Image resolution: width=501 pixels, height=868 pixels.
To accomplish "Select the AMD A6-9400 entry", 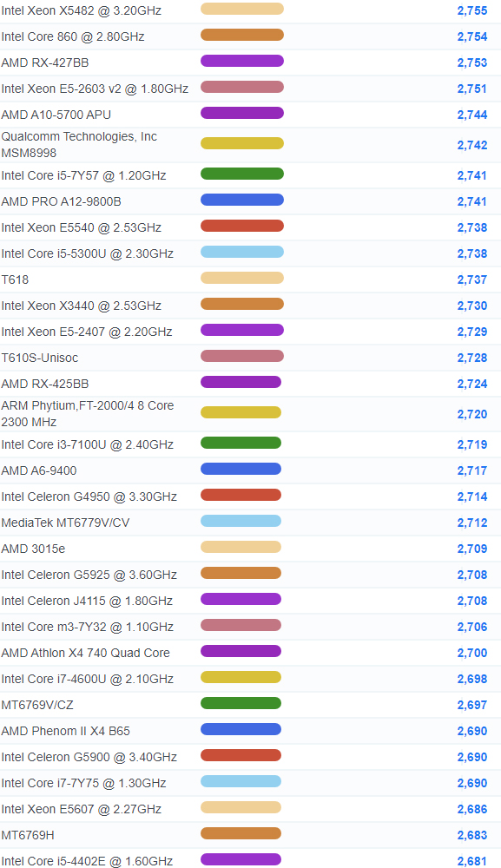I will pyautogui.click(x=39, y=470).
